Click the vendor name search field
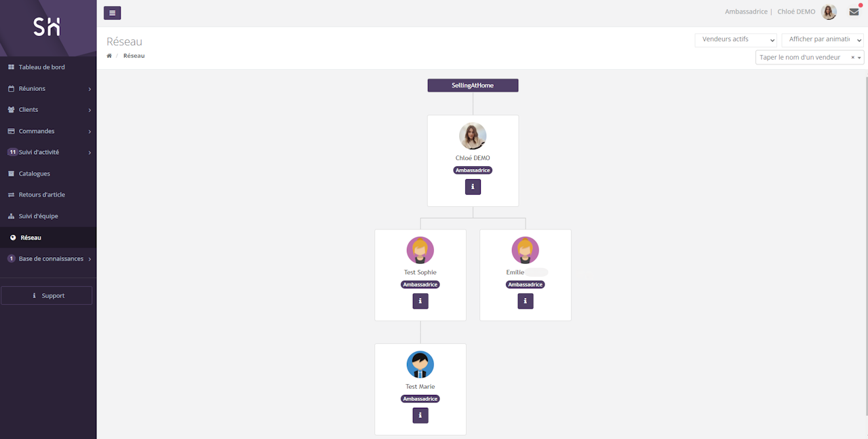 click(804, 58)
